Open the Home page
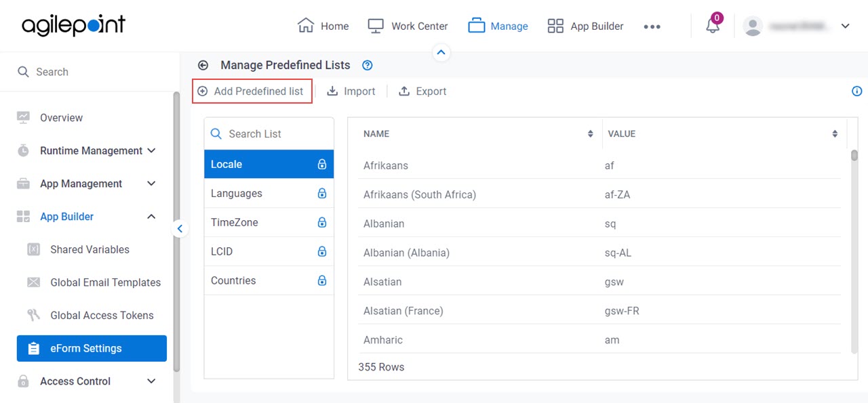This screenshot has height=403, width=868. 323,26
